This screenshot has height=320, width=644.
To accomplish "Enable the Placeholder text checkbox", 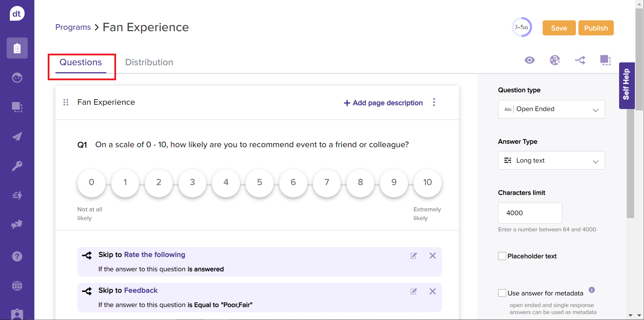I will pos(502,256).
